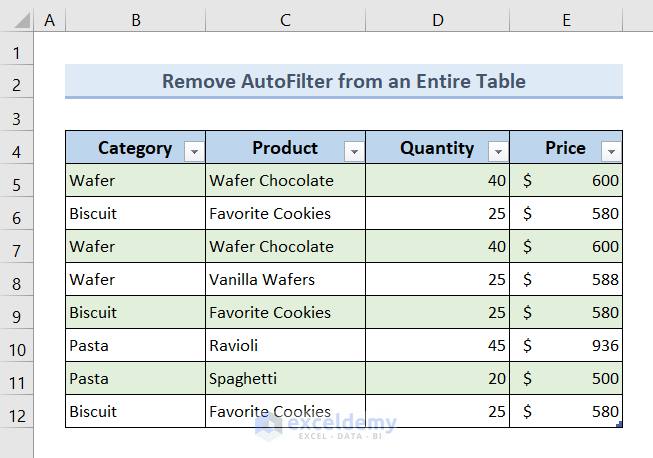Image resolution: width=653 pixels, height=458 pixels.
Task: Select the Ravioli product cell
Action: [285, 345]
